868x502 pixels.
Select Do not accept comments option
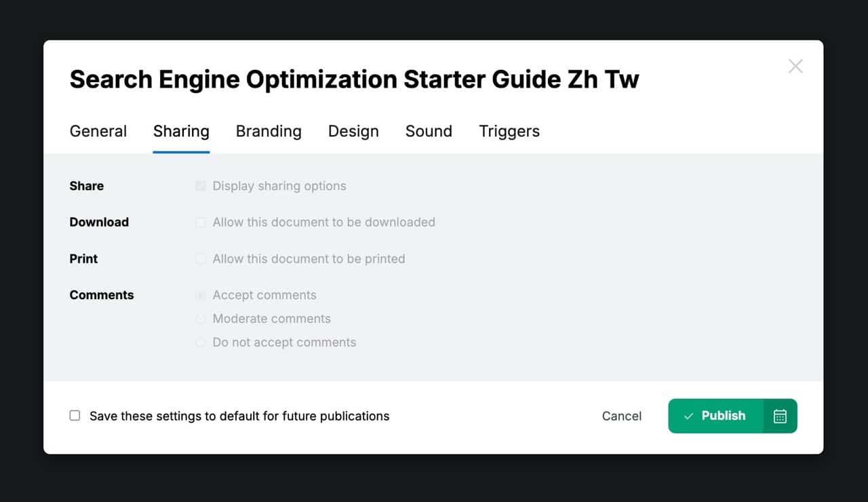click(x=200, y=343)
